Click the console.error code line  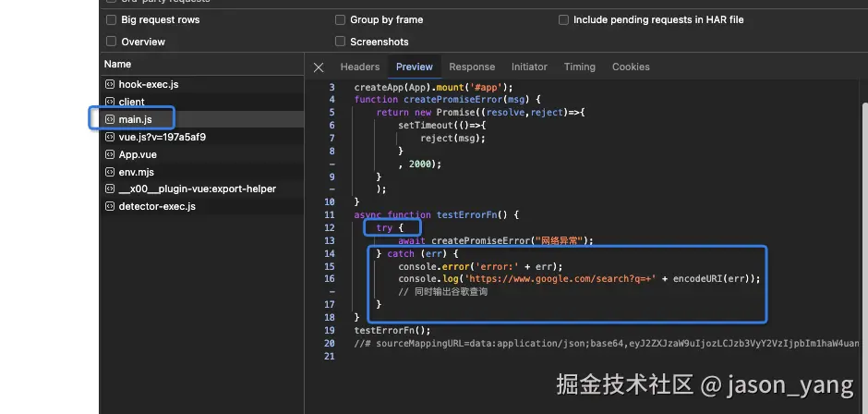pyautogui.click(x=480, y=266)
